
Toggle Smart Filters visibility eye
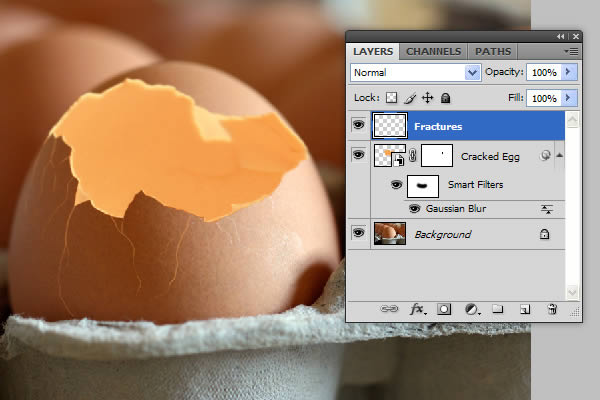point(396,185)
